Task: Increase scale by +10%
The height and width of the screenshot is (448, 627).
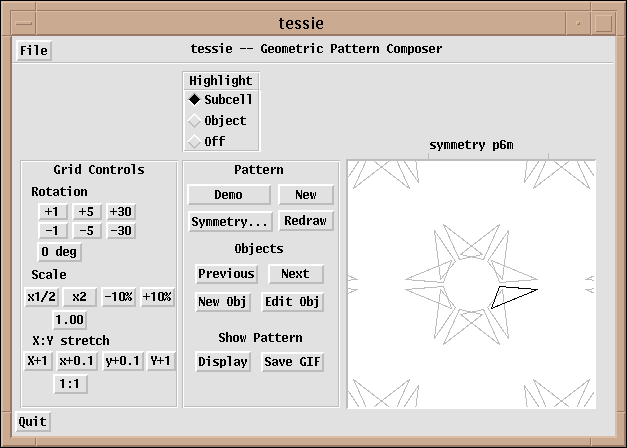Action: [157, 297]
